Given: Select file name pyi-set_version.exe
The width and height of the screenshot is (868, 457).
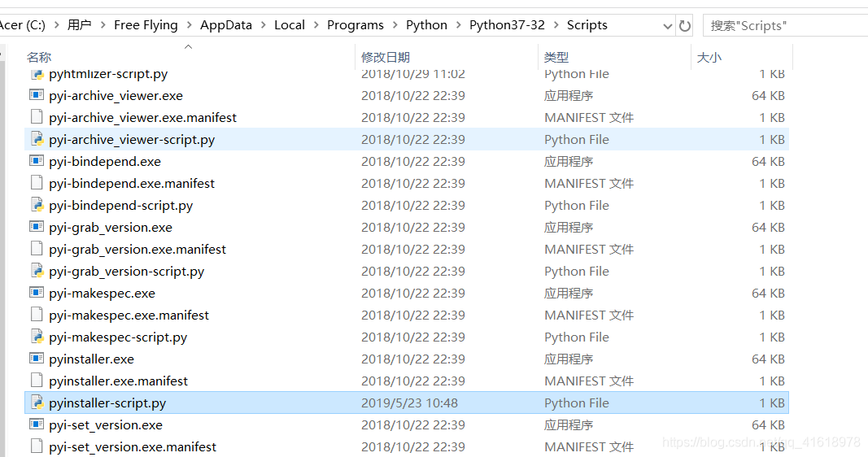Looking at the screenshot, I should (x=106, y=425).
